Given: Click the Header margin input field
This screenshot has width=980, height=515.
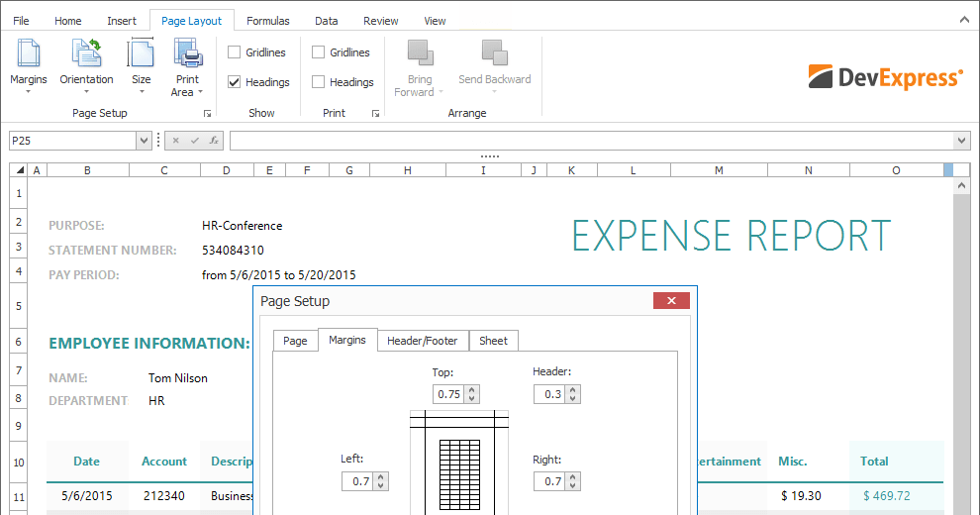Looking at the screenshot, I should (x=550, y=394).
